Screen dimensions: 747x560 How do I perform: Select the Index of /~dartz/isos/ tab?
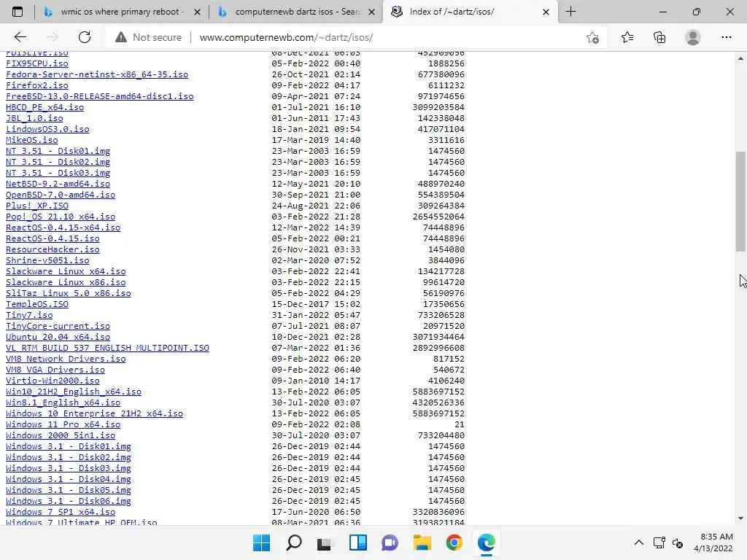pyautogui.click(x=471, y=12)
